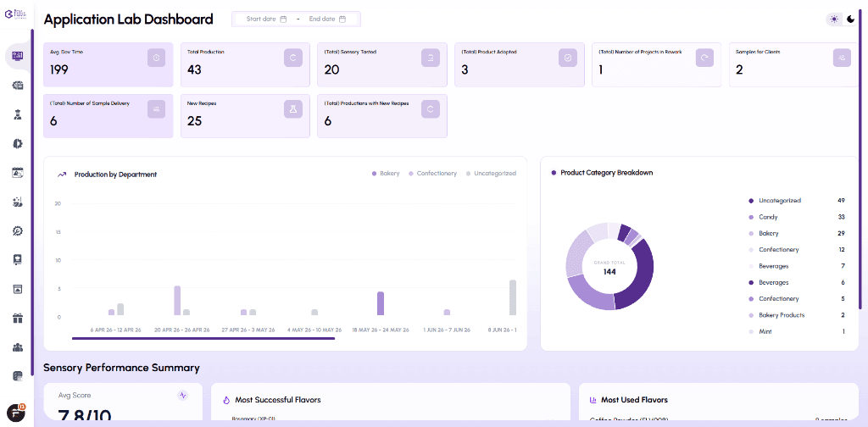Click the people icon on Samples for Clients card
Viewport: 868px width, 427px height.
coord(842,58)
